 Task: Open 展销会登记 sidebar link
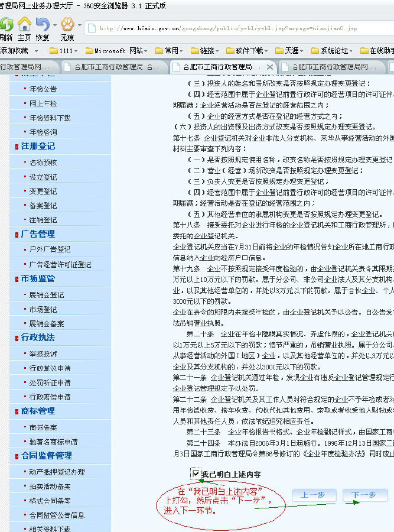pyautogui.click(x=47, y=295)
